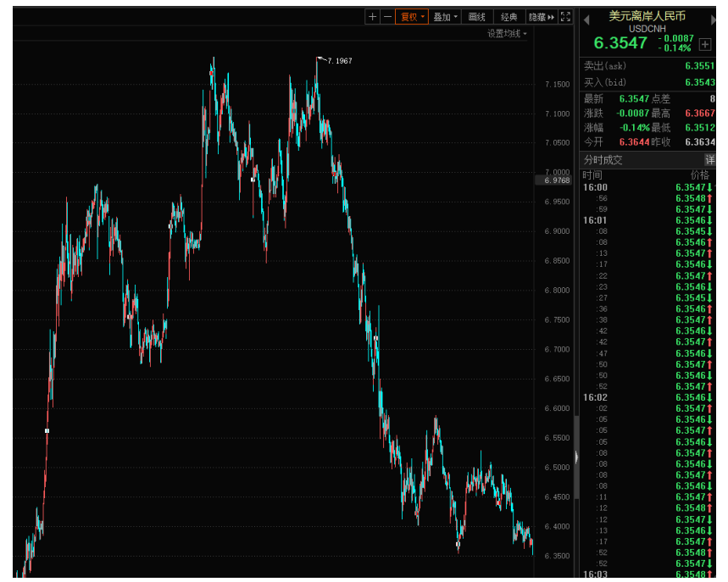This screenshot has height=582, width=728.
Task: Select the 分时成交 panel header
Action: tap(603, 160)
